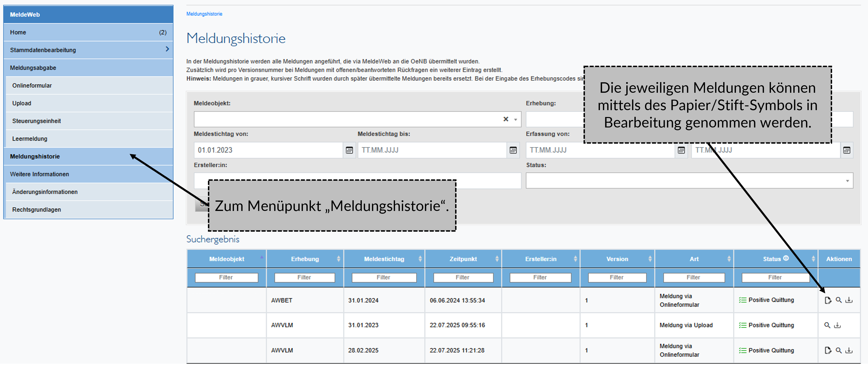Open calendar picker for Meldestichtag bis

[513, 150]
